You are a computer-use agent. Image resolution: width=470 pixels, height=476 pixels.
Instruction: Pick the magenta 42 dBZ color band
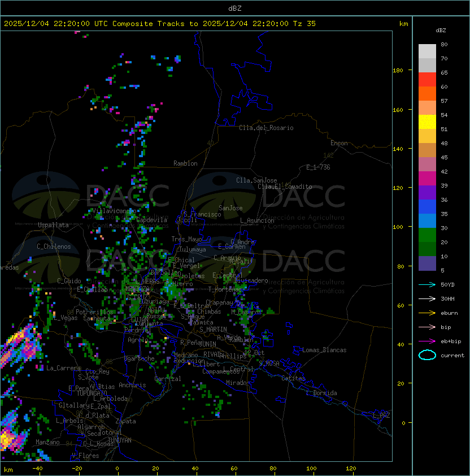pos(427,178)
